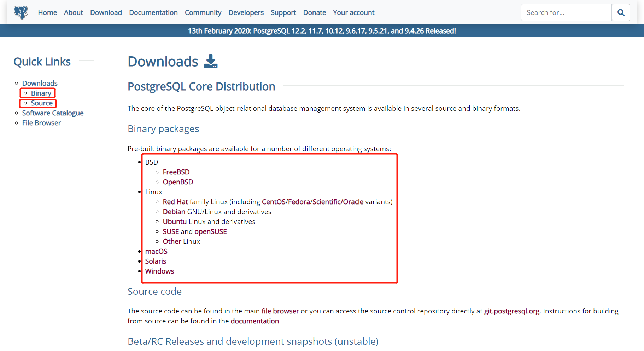Visit the git.postgresql.org repository link
The width and height of the screenshot is (644, 351).
(x=512, y=311)
